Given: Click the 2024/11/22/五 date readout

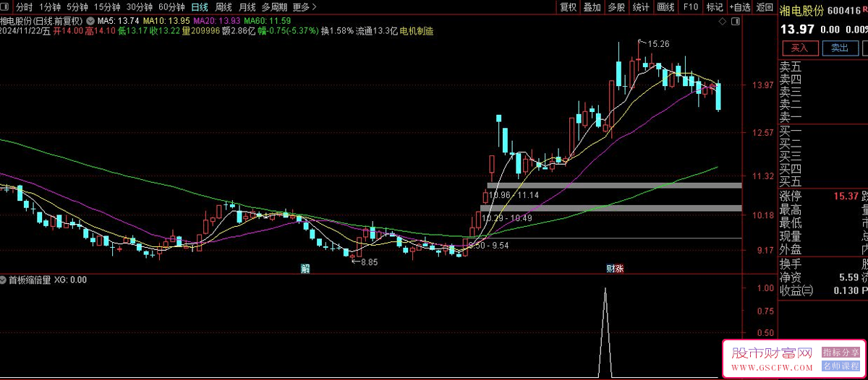Looking at the screenshot, I should tap(25, 31).
